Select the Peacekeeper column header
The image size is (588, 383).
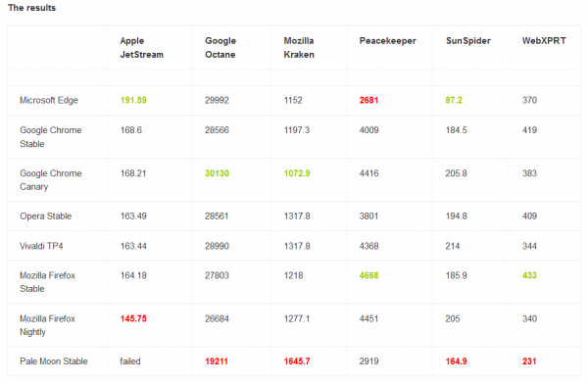click(387, 41)
